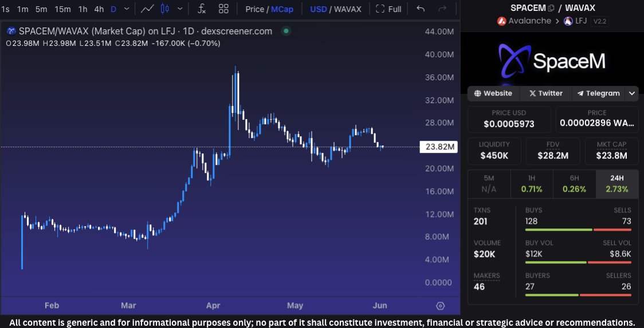Image resolution: width=644 pixels, height=328 pixels.
Task: Click the V2.2 version badge
Action: [x=600, y=21]
